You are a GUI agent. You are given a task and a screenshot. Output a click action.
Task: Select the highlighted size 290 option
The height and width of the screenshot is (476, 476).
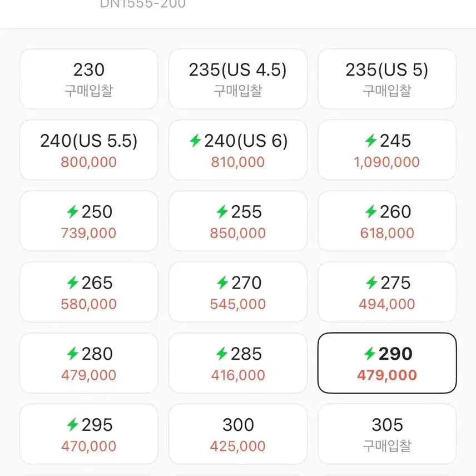click(x=386, y=363)
